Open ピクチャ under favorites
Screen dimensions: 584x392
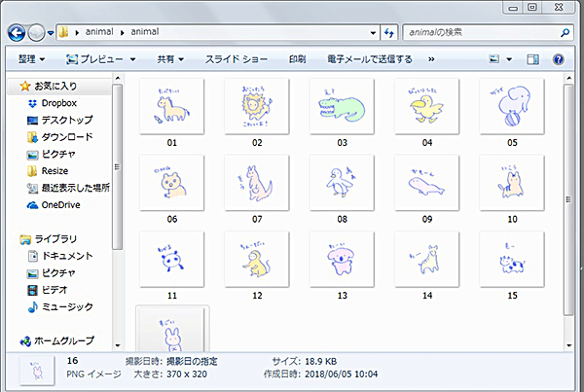[x=58, y=154]
